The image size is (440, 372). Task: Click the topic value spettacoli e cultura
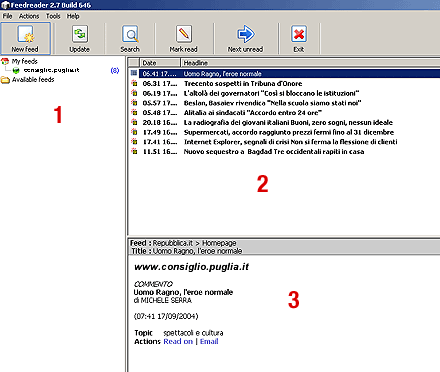pos(193,333)
